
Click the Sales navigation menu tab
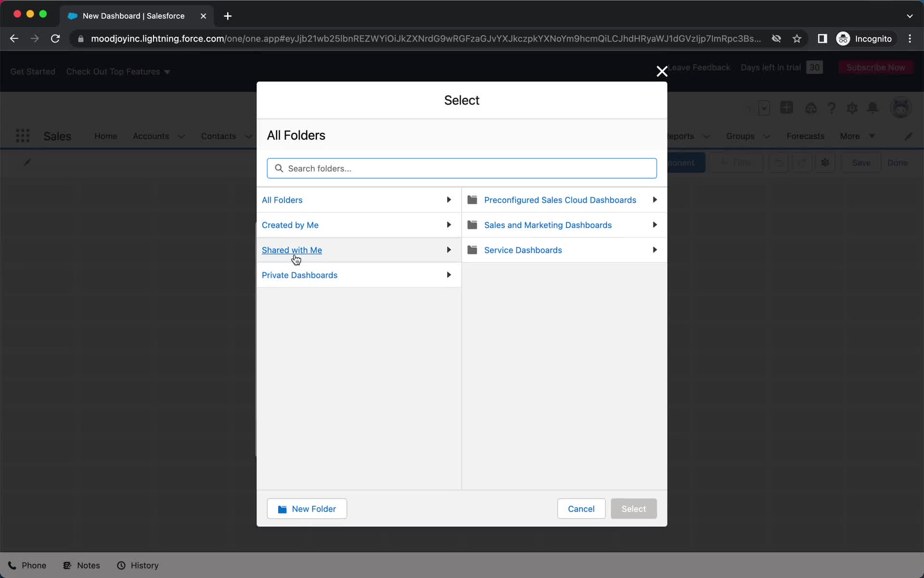pyautogui.click(x=57, y=136)
